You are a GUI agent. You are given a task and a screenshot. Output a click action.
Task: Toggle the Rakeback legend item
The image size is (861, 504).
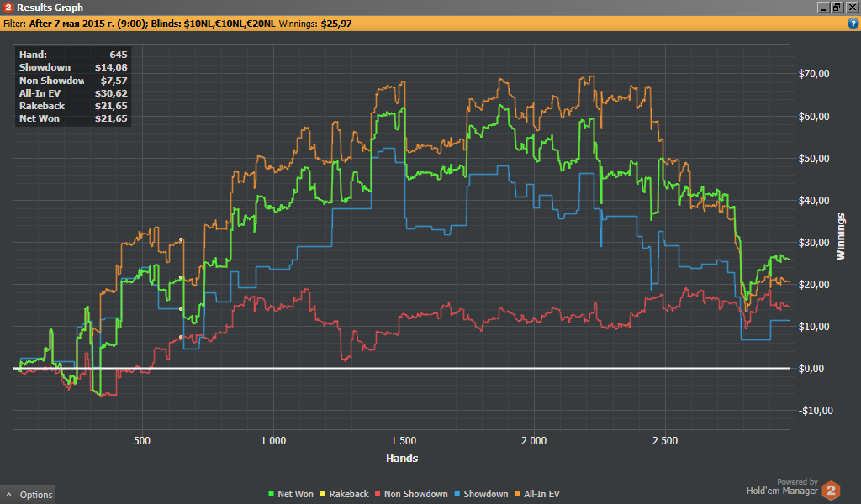[344, 494]
